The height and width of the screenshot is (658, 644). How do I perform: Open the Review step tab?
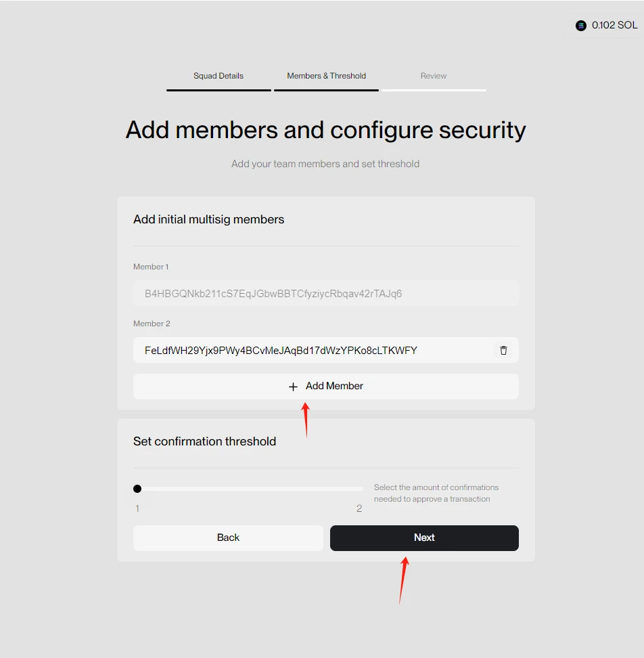pyautogui.click(x=434, y=76)
